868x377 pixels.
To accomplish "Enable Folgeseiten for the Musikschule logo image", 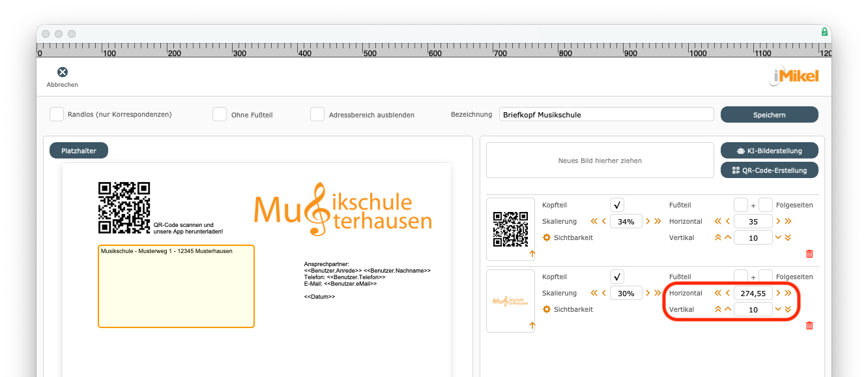I will [x=766, y=277].
